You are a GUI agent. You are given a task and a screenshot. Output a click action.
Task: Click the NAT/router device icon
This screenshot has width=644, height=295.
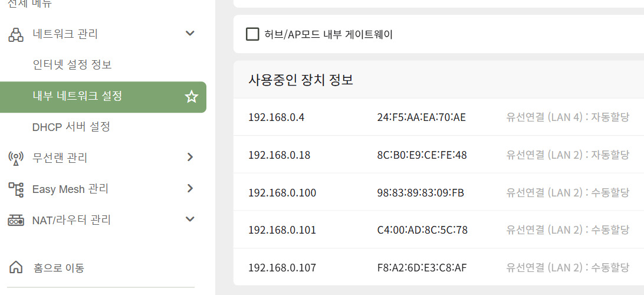tap(16, 220)
